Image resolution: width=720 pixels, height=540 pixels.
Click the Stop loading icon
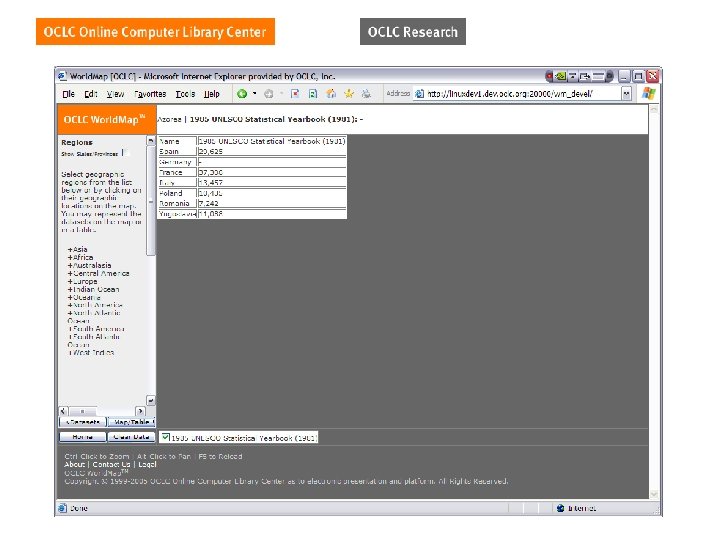[295, 94]
